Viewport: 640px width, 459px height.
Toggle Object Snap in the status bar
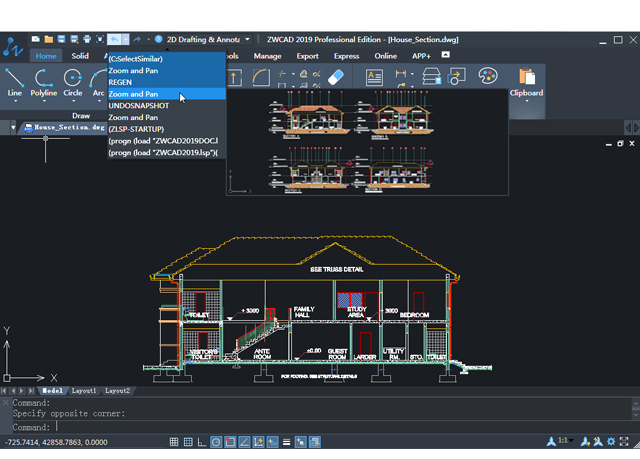pos(230,442)
